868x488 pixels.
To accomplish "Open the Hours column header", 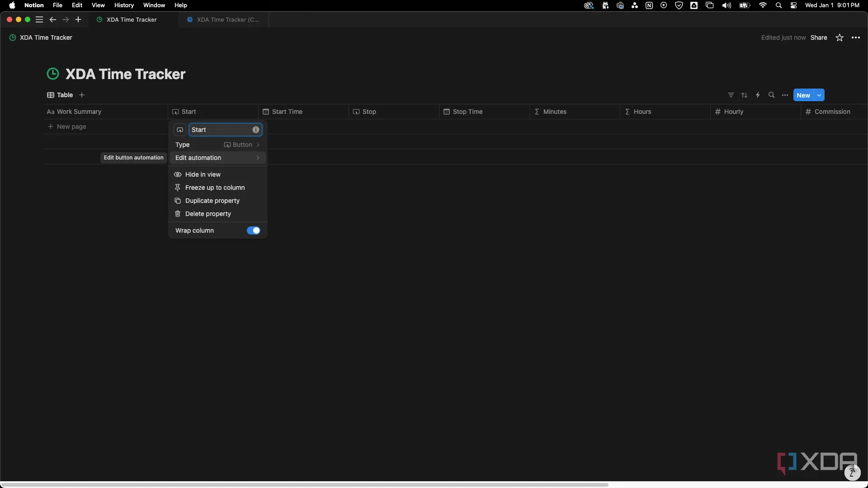I will point(665,112).
